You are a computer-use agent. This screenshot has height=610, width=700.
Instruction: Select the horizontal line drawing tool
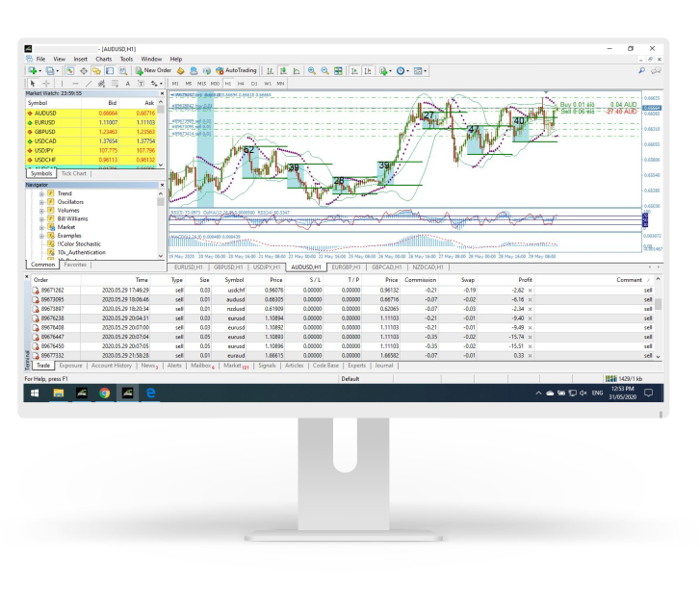click(x=75, y=84)
